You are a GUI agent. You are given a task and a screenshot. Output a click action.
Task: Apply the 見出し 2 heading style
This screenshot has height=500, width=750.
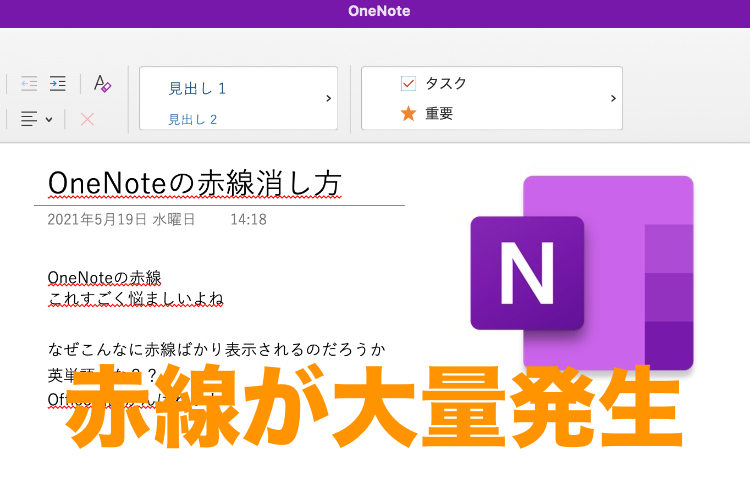[x=192, y=119]
